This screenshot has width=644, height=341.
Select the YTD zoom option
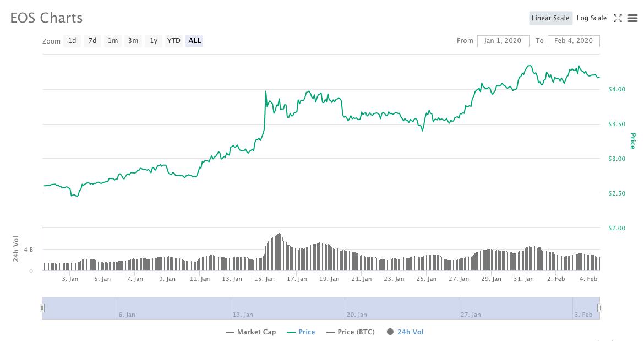(x=173, y=41)
